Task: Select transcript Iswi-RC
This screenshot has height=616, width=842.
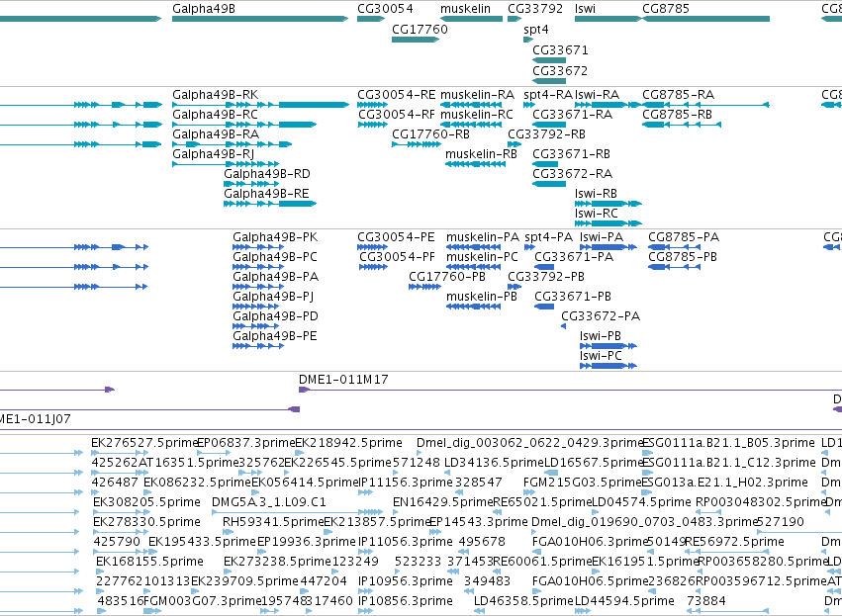Action: (x=596, y=214)
